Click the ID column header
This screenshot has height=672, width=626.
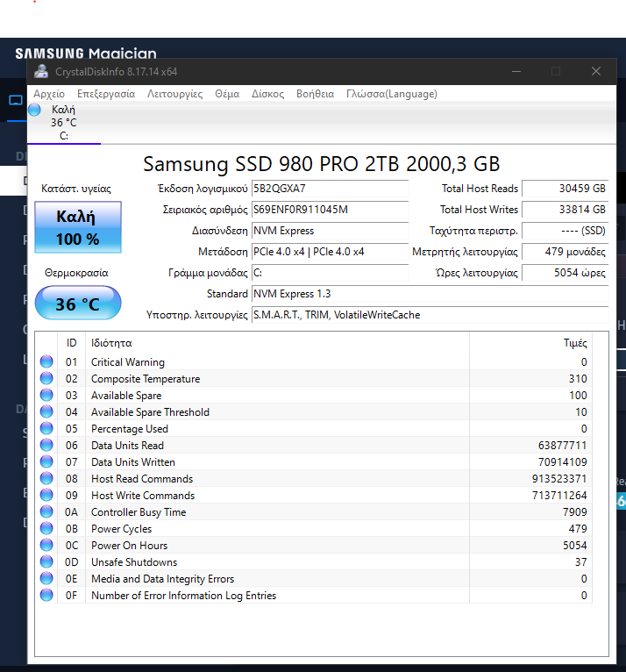pos(72,343)
